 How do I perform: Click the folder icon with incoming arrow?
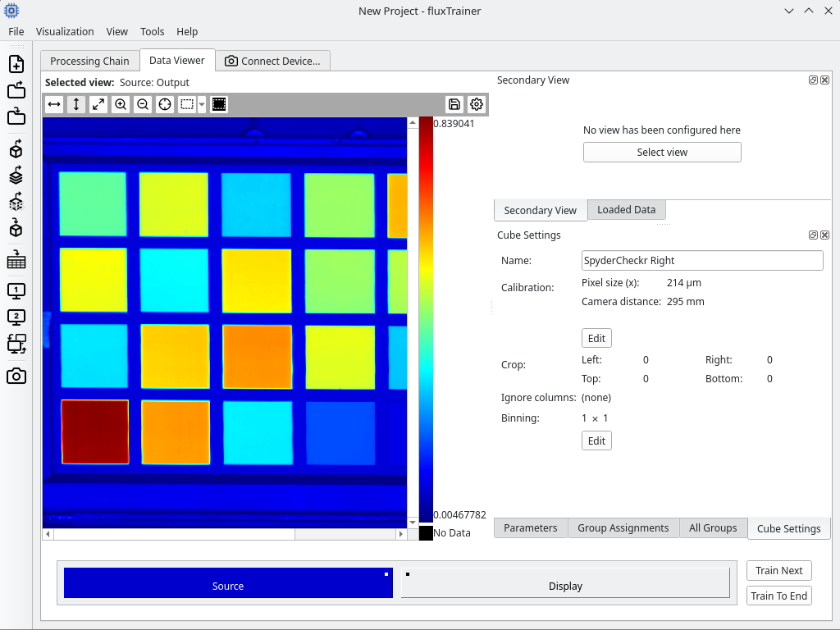(x=16, y=116)
